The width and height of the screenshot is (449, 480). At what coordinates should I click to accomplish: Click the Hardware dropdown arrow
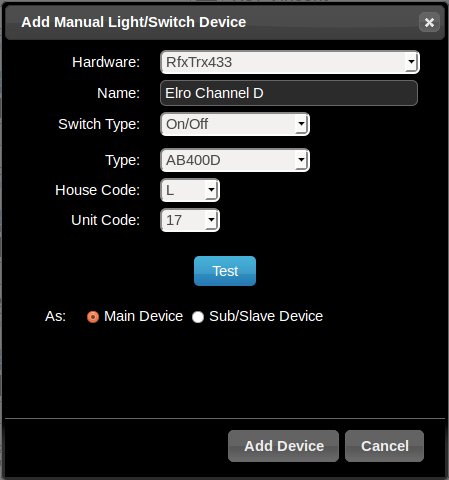tap(411, 62)
